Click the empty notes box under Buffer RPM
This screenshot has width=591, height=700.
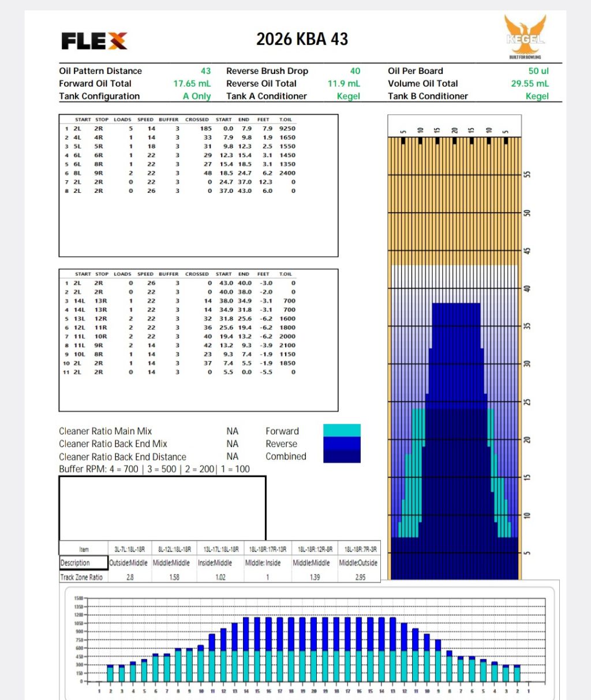[162, 508]
